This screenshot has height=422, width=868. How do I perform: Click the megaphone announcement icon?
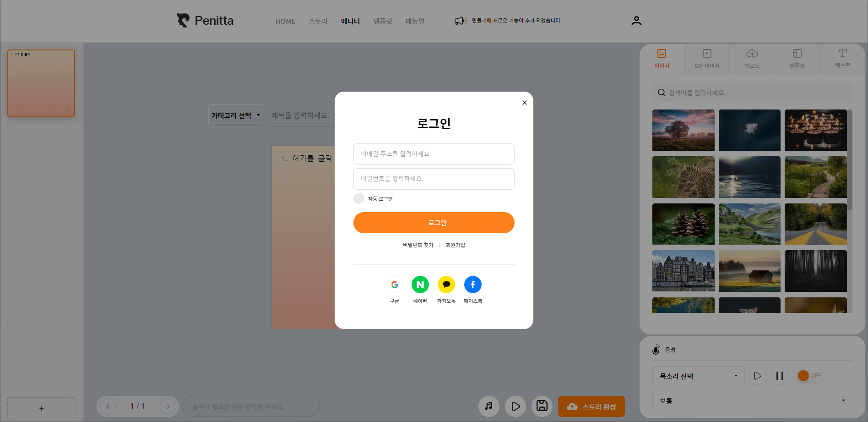point(460,21)
